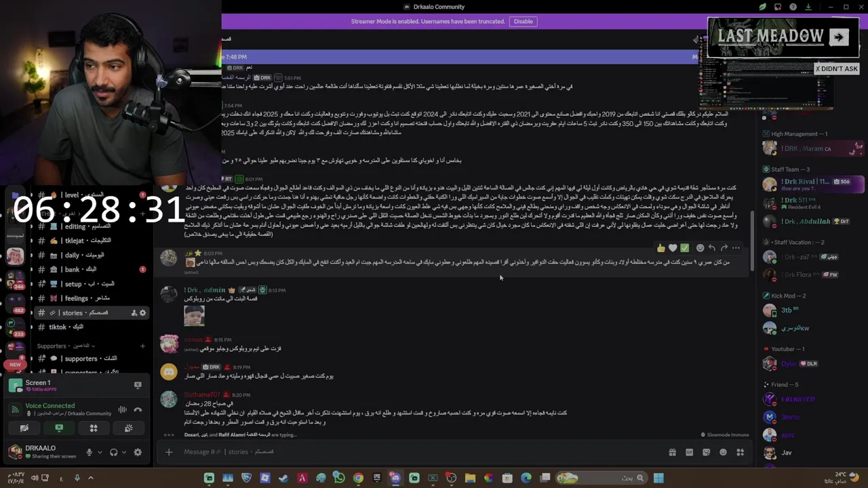Open the tklejat channel

click(90, 241)
